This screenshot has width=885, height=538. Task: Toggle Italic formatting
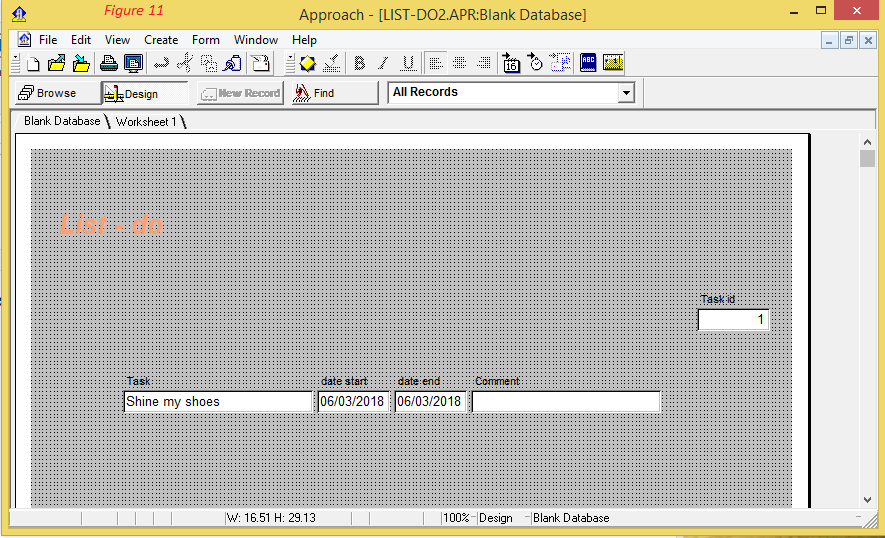[x=383, y=63]
